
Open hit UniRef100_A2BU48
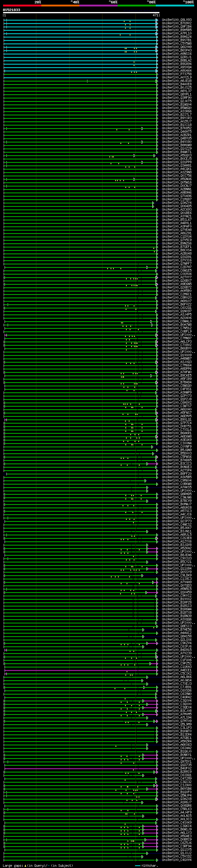177,253
